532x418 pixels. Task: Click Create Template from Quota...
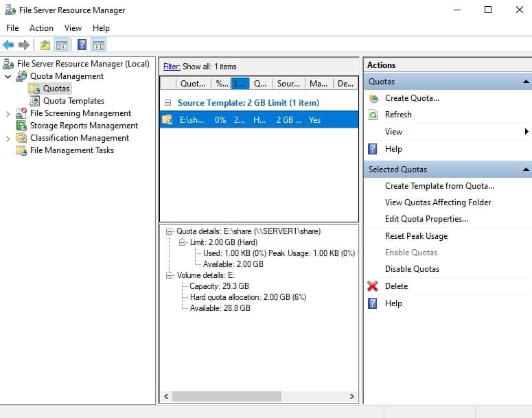(439, 186)
